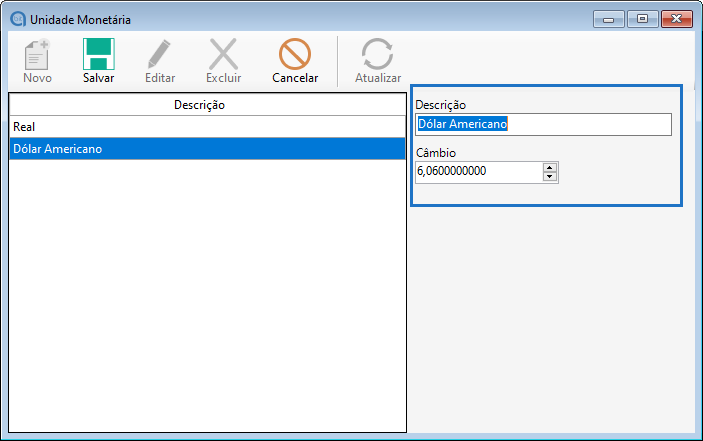Viewport: 703px width, 441px height.
Task: Click the app icon in title bar
Action: tap(17, 19)
